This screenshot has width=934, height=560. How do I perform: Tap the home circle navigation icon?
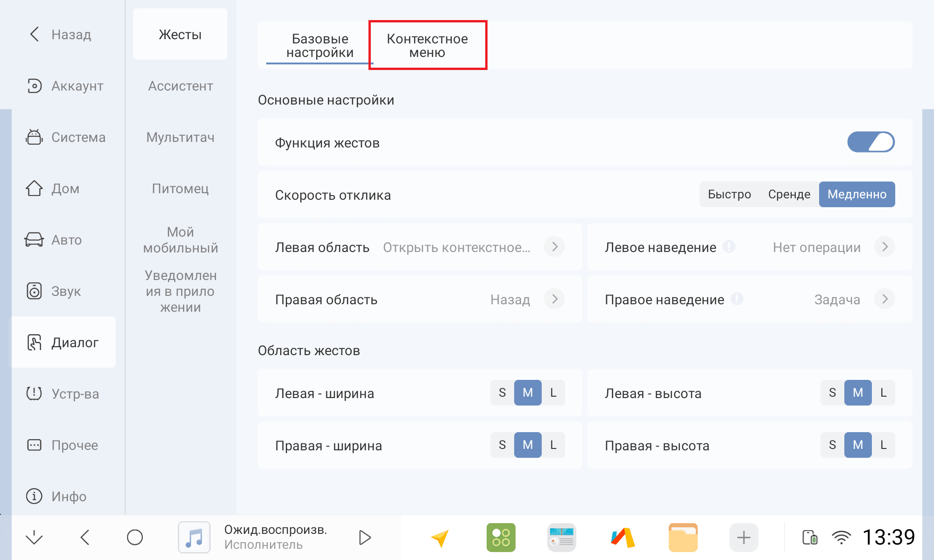[x=134, y=538]
